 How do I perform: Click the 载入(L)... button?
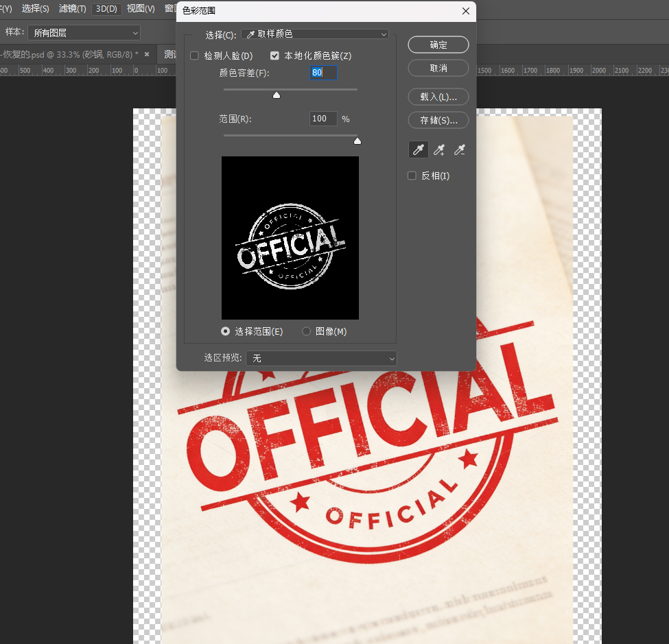[x=438, y=97]
